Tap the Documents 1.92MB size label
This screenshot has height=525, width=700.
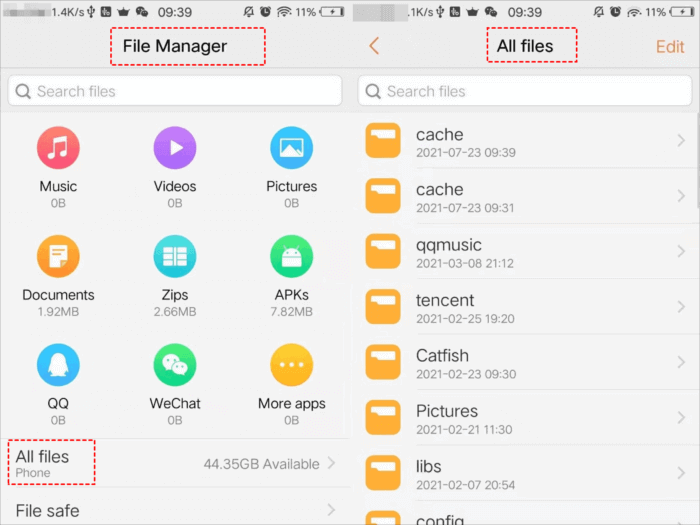tap(58, 312)
